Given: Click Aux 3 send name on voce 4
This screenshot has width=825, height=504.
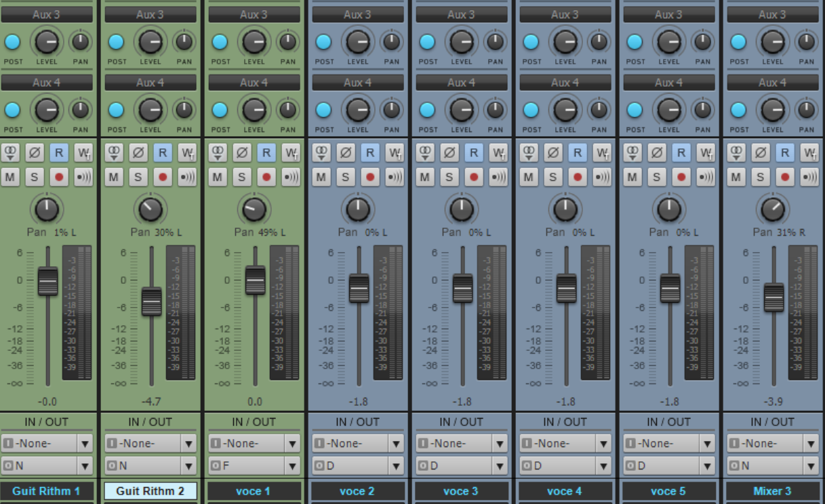Looking at the screenshot, I should 565,14.
